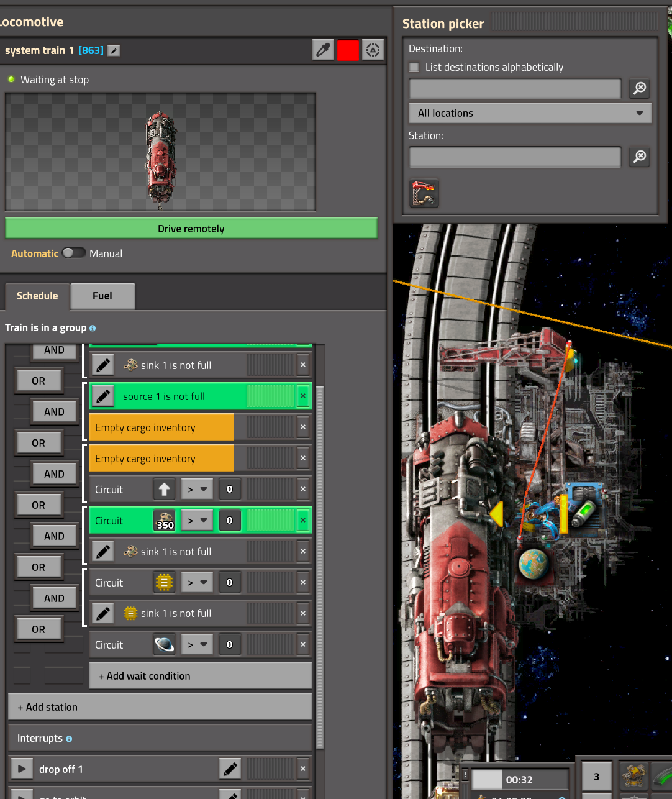The width and height of the screenshot is (672, 799).
Task: Click the yellow arrow marker on the map
Action: [496, 515]
